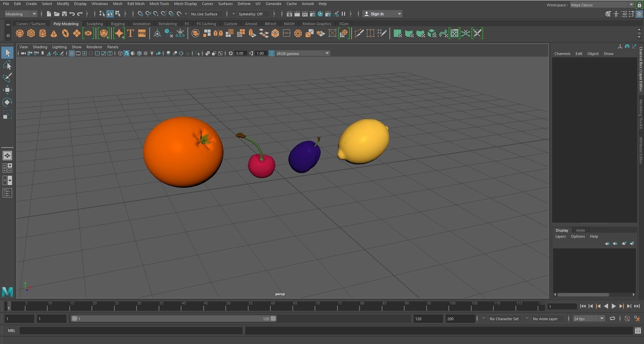Create a polygon plane from the shelf
The width and height of the screenshot is (644, 344).
point(77,34)
